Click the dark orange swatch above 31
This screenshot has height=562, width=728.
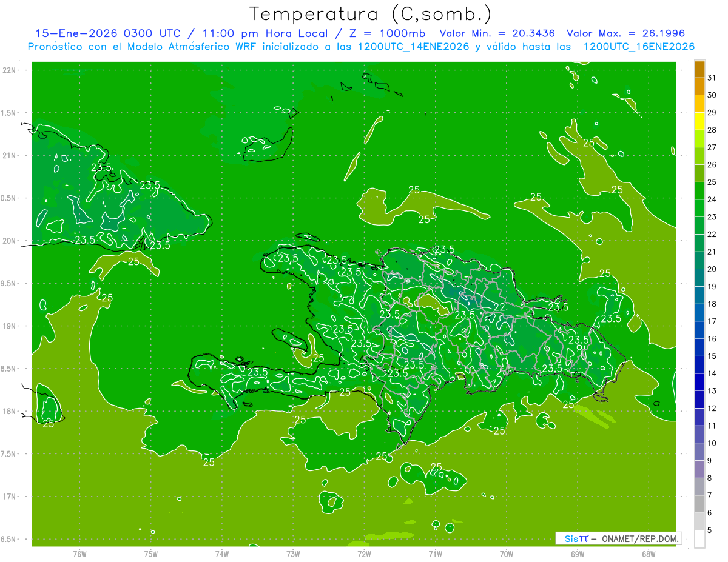coord(699,69)
